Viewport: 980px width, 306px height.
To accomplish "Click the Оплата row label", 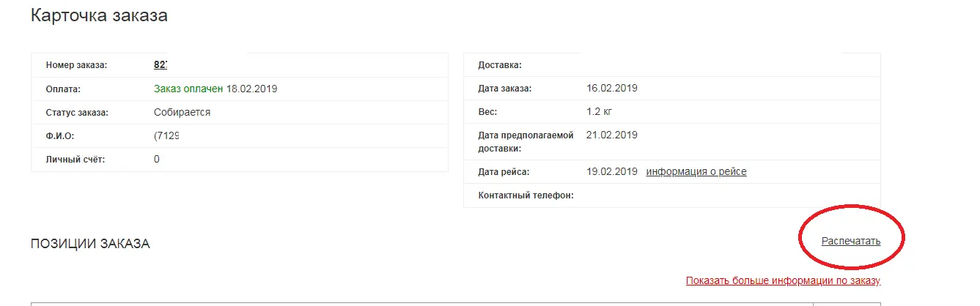I will [x=62, y=89].
